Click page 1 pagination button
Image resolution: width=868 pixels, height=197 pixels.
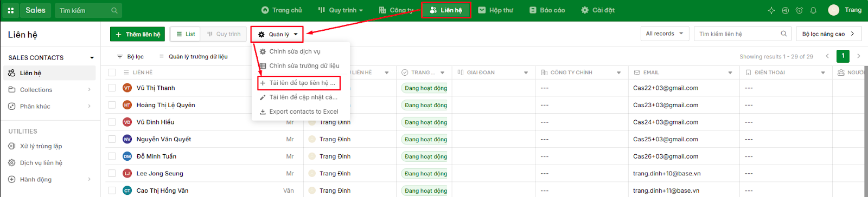click(x=843, y=56)
